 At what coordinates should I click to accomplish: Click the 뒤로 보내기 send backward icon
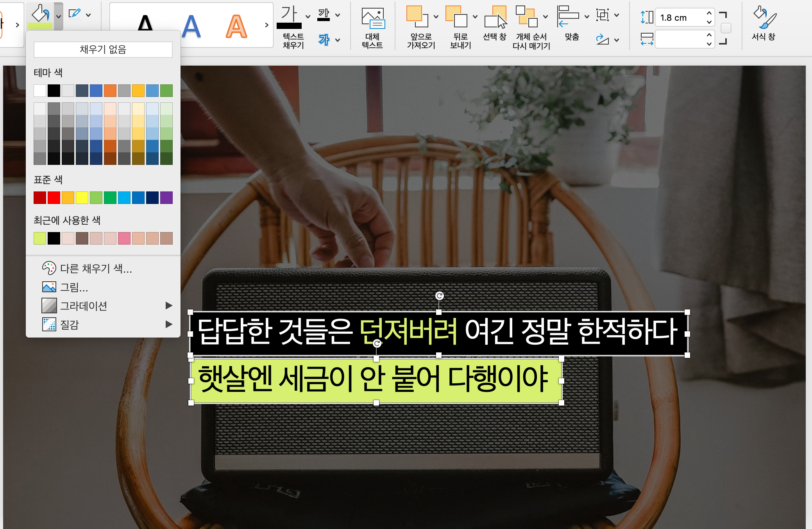click(x=456, y=17)
